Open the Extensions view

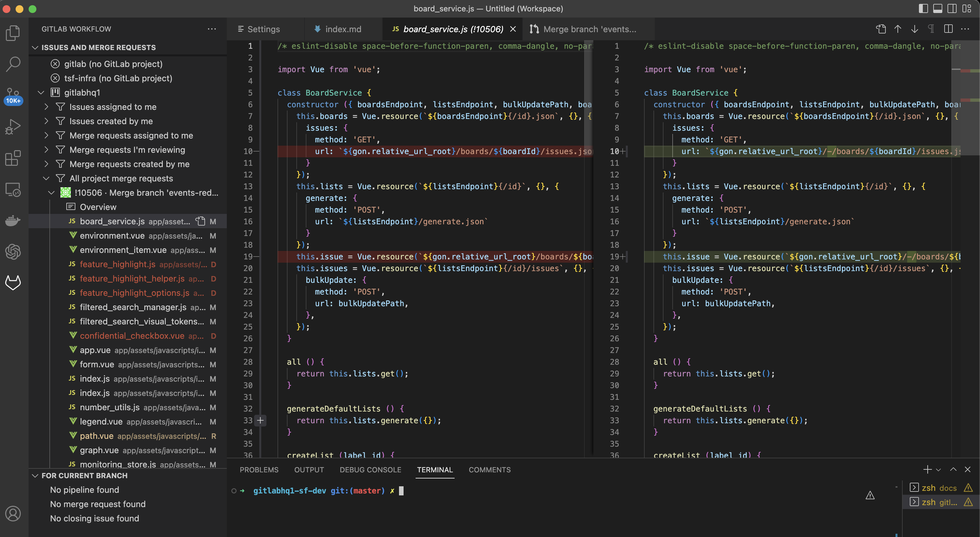(13, 158)
